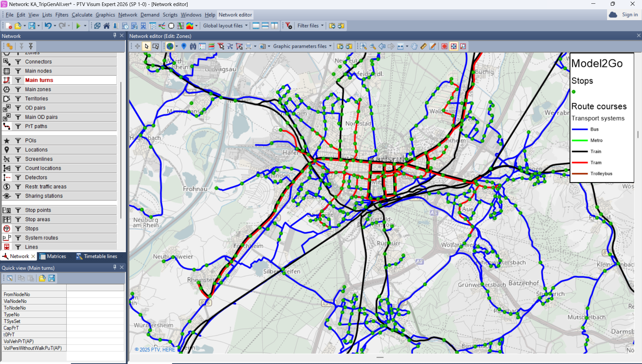Click the blue location pin icon

(184, 46)
